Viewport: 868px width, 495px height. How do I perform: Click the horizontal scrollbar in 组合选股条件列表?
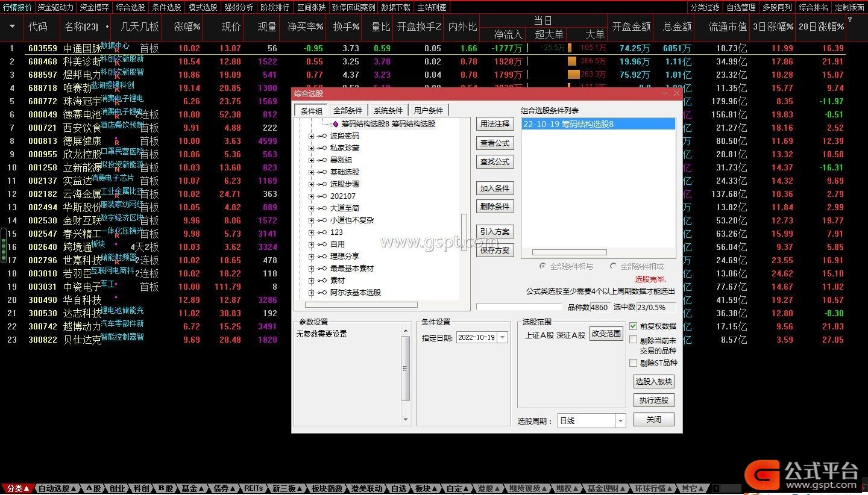tap(569, 252)
